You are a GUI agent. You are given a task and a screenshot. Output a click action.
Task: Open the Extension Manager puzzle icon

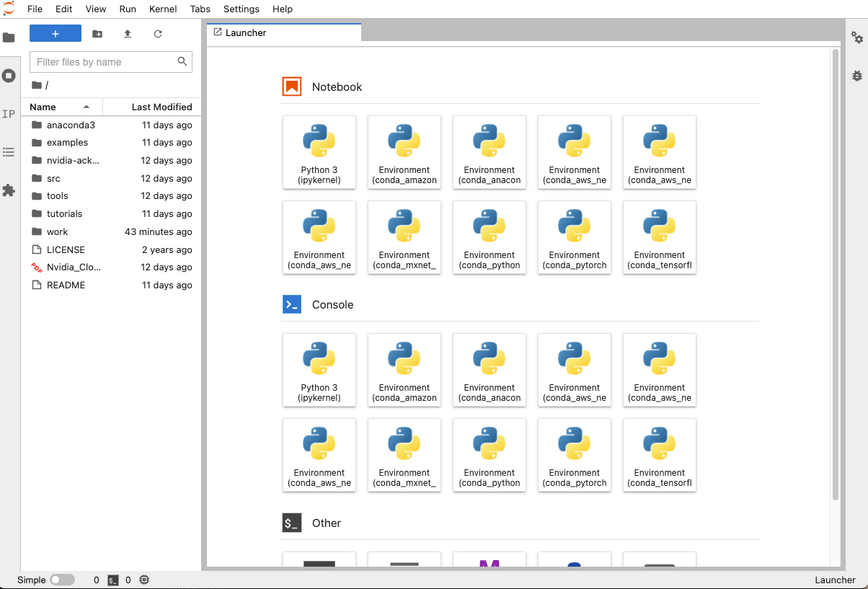(9, 190)
